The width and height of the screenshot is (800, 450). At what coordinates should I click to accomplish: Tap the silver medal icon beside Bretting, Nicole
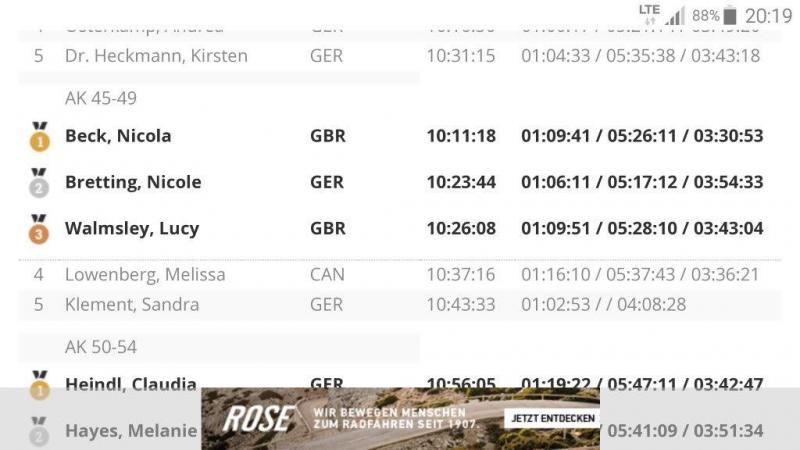point(39,183)
